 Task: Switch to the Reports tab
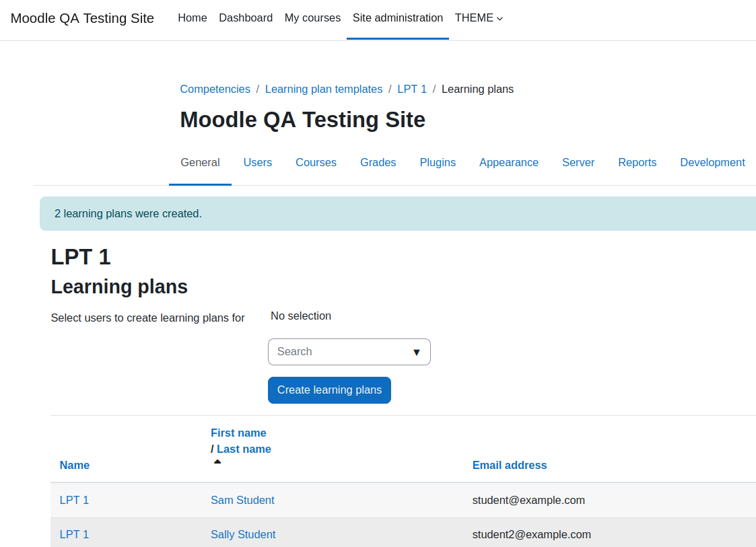[637, 162]
